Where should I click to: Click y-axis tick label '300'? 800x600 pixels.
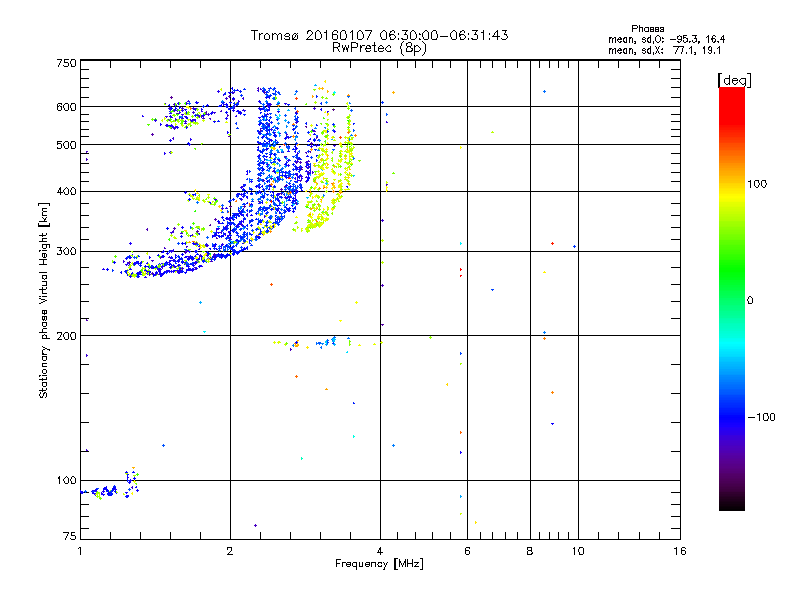[66, 252]
